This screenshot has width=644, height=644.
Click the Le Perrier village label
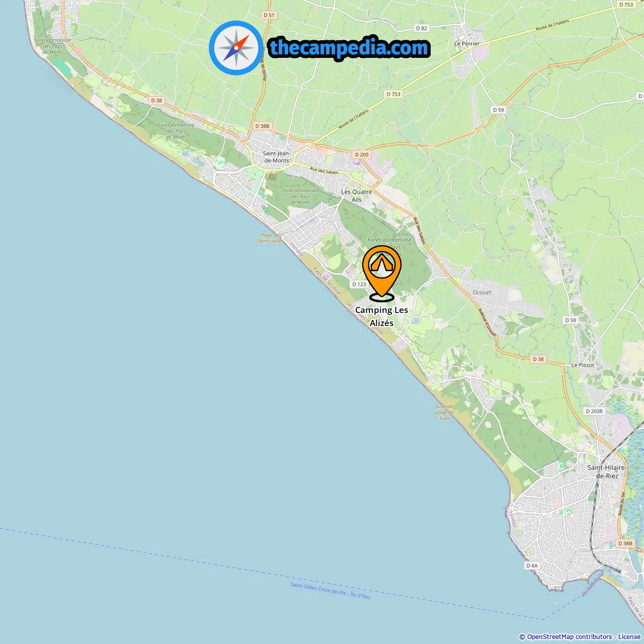pos(467,44)
